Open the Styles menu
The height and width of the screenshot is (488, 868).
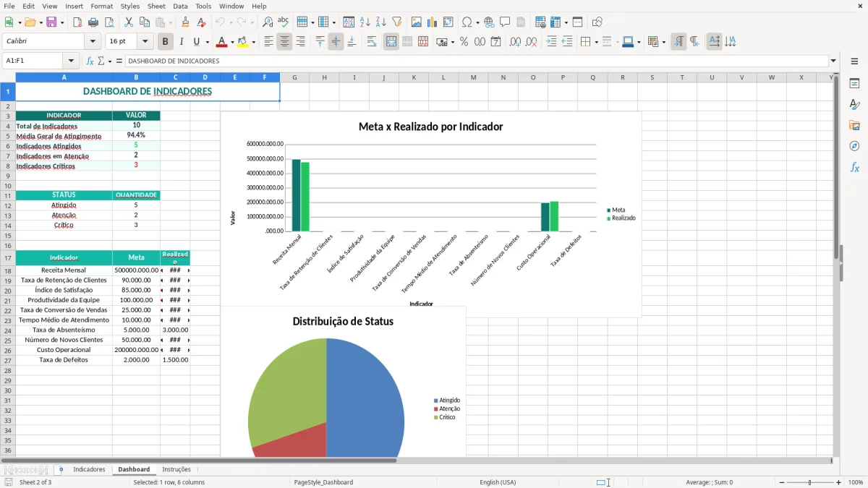coord(130,6)
